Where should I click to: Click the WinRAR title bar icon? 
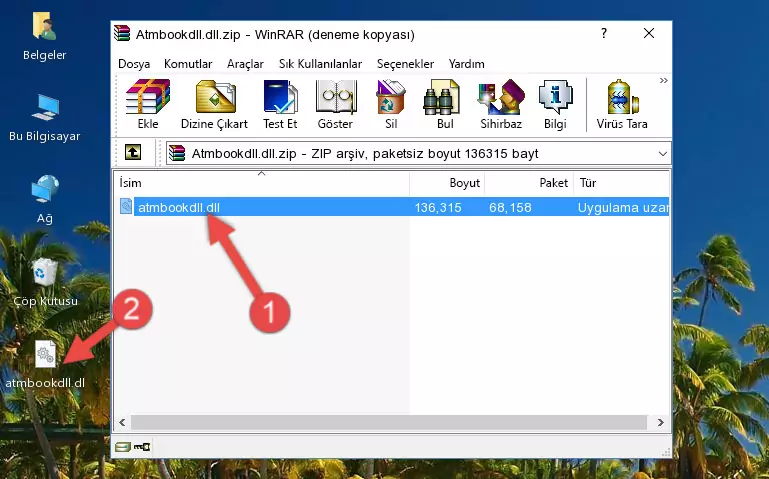[123, 33]
